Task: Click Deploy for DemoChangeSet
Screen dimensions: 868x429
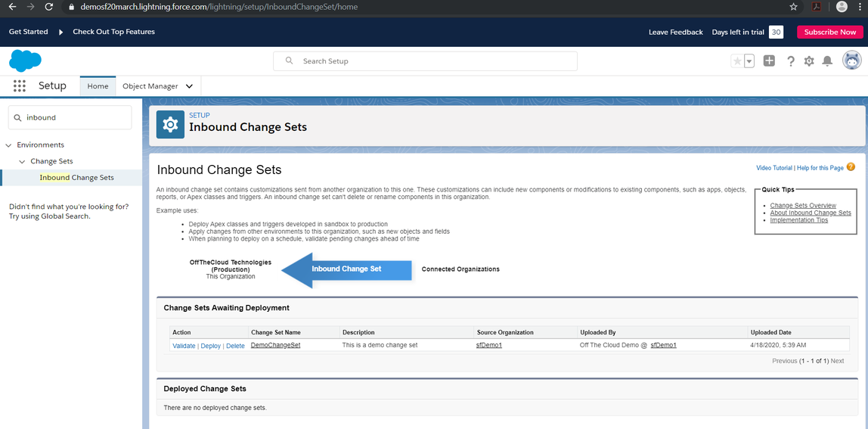Action: pos(210,346)
